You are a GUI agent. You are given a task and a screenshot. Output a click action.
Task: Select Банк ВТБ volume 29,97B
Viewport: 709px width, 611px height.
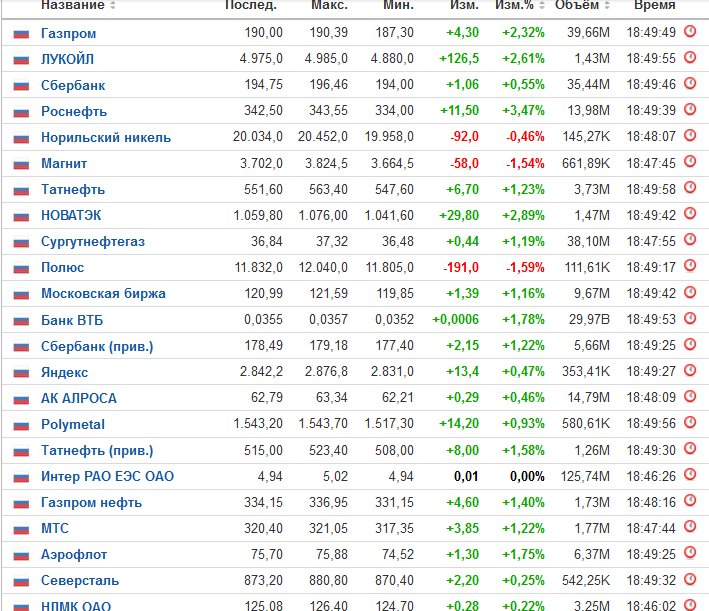pyautogui.click(x=589, y=320)
